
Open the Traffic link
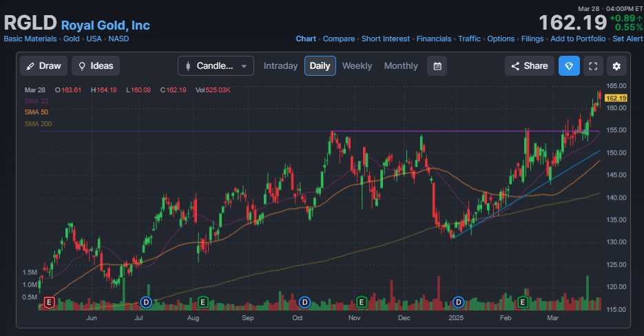[x=470, y=39]
